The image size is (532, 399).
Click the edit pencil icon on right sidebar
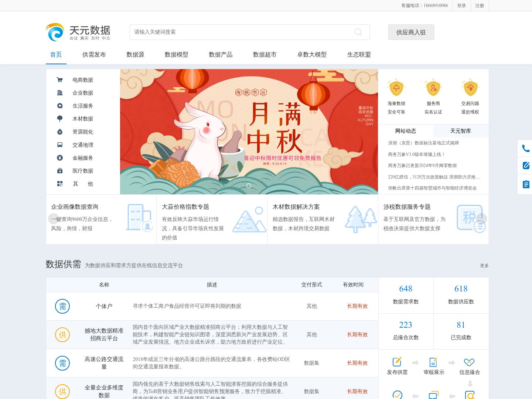(526, 165)
